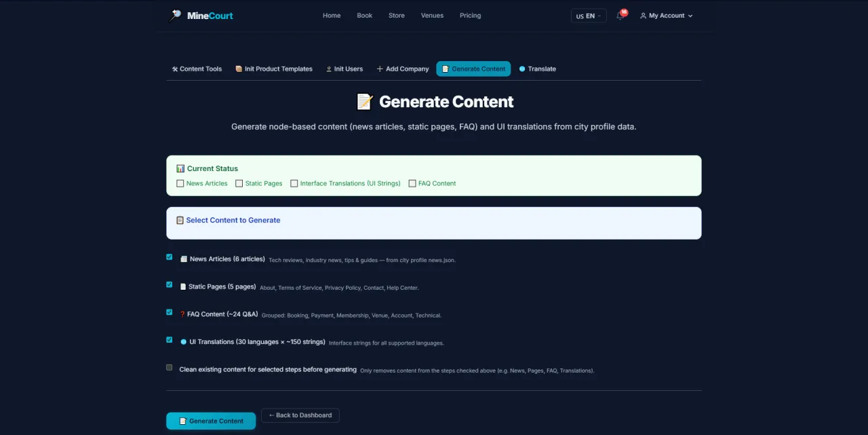Toggle News Articles status checkbox

180,183
